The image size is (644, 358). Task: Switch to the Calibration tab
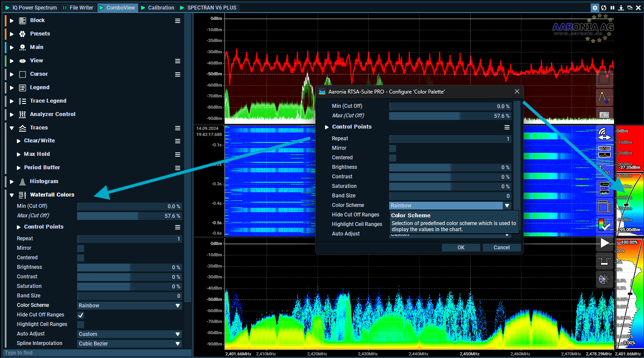pyautogui.click(x=157, y=8)
